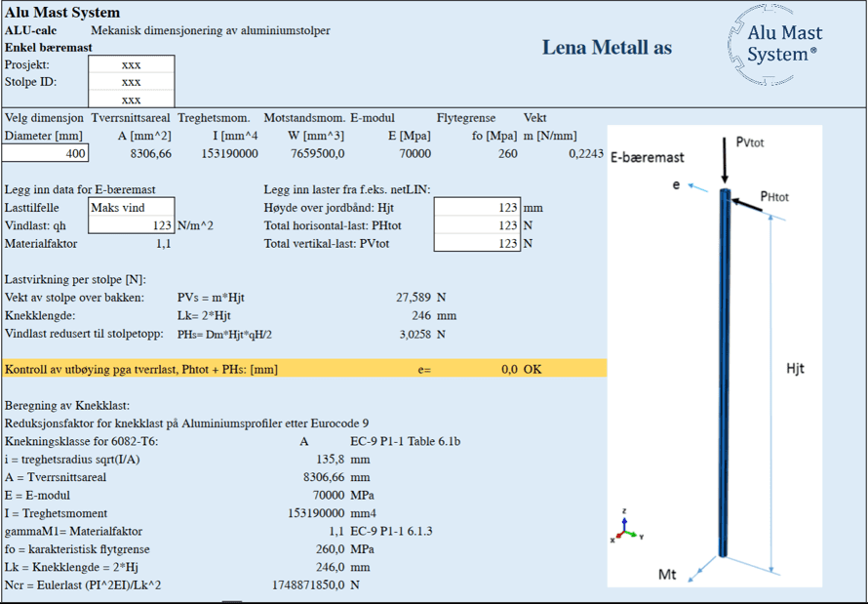Click the Total horisontal-last PHtot input

[x=477, y=225]
